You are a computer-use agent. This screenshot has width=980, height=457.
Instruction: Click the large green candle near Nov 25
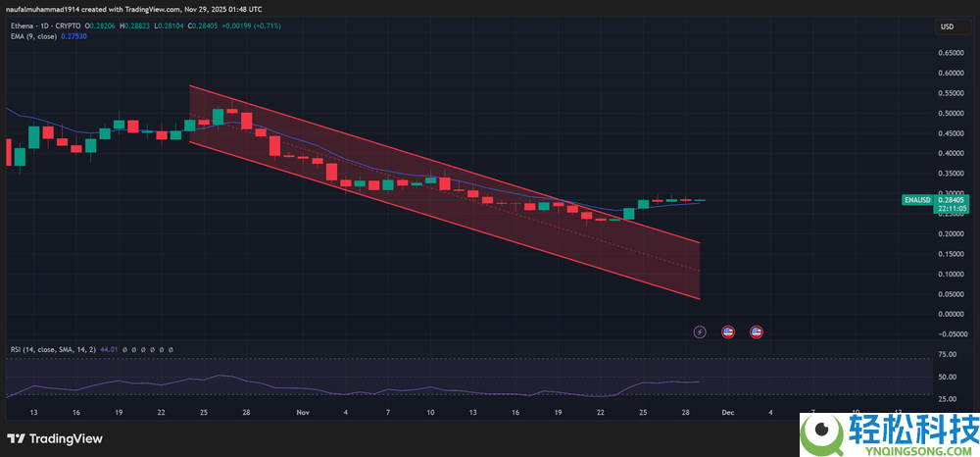click(629, 213)
